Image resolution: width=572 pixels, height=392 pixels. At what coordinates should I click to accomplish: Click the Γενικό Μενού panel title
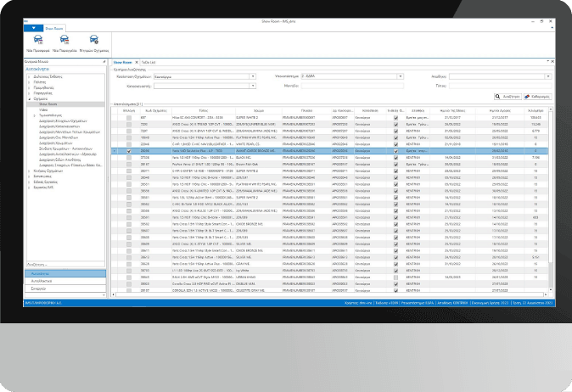pos(36,62)
